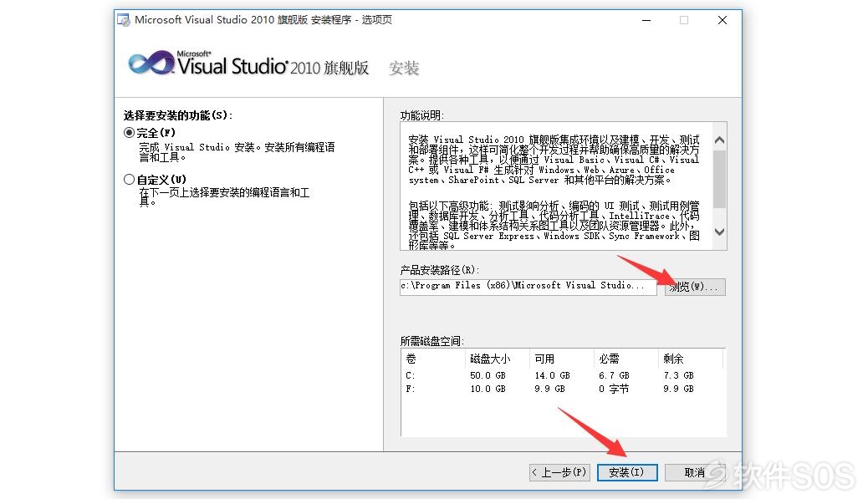The image size is (868, 499).
Task: Click the 安装(I) install button
Action: point(627,472)
